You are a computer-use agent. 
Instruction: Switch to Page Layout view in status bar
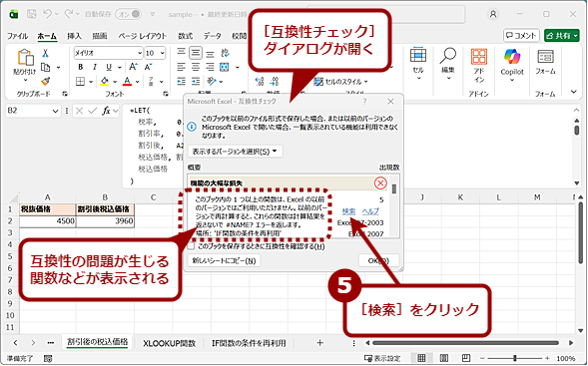pyautogui.click(x=444, y=358)
